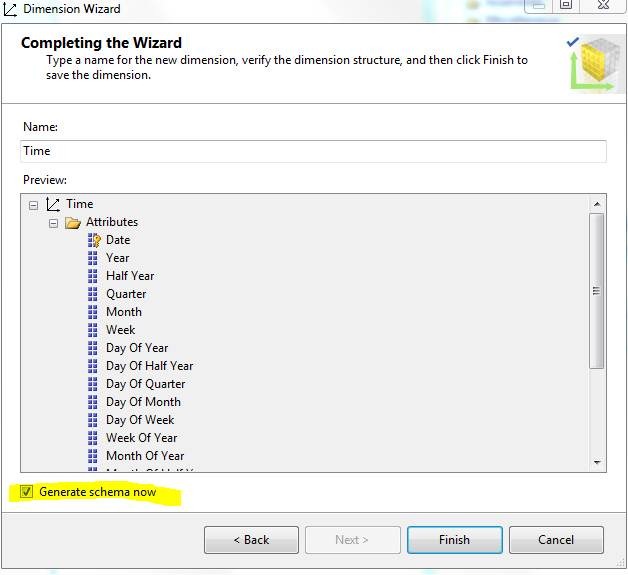Select Day Of Half Year tree item
Screen dimensions: 628x575
click(x=149, y=366)
